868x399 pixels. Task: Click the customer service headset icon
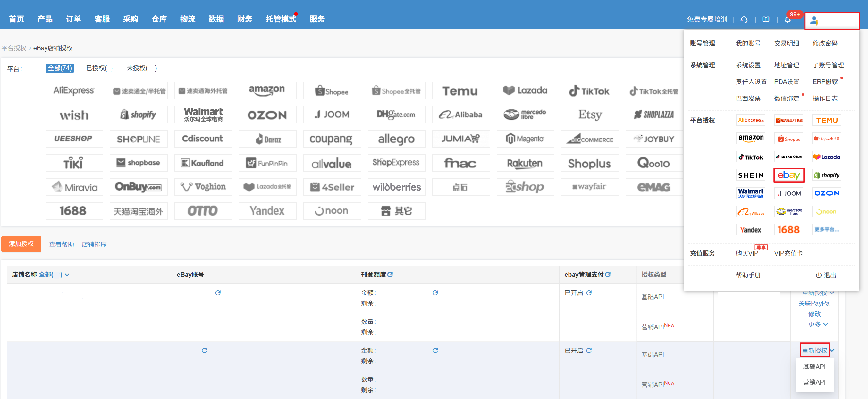[x=744, y=20]
